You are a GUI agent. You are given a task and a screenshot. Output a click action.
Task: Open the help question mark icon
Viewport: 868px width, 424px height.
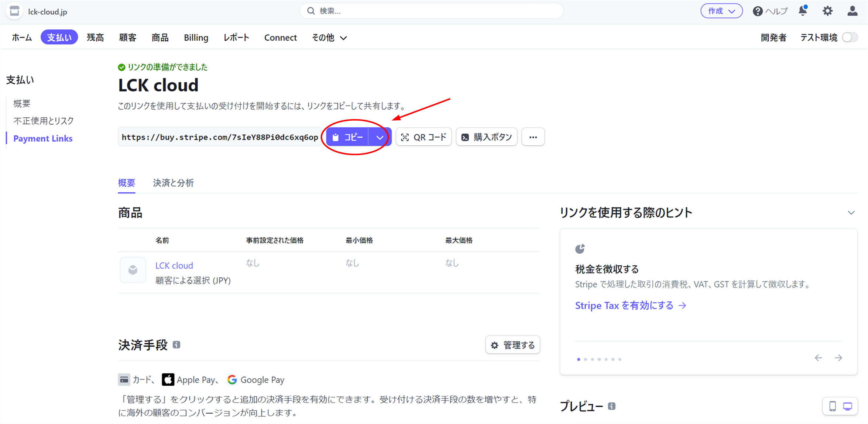click(757, 11)
